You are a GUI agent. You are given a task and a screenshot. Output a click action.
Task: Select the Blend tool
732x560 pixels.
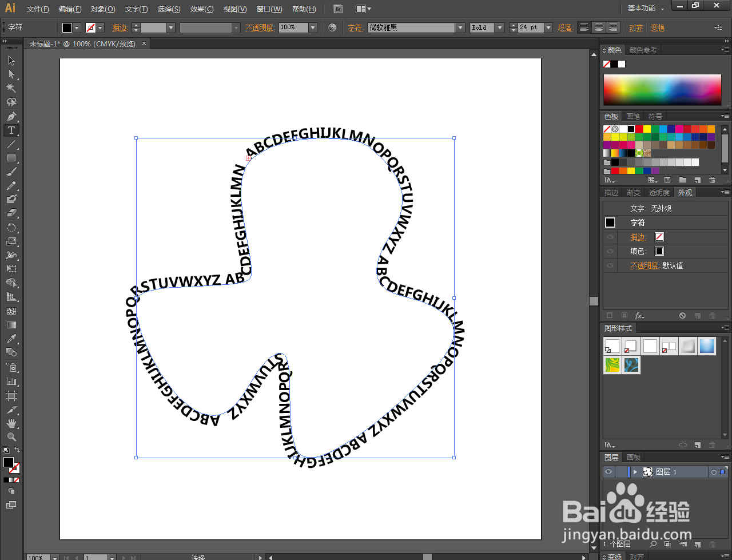pos(11,352)
